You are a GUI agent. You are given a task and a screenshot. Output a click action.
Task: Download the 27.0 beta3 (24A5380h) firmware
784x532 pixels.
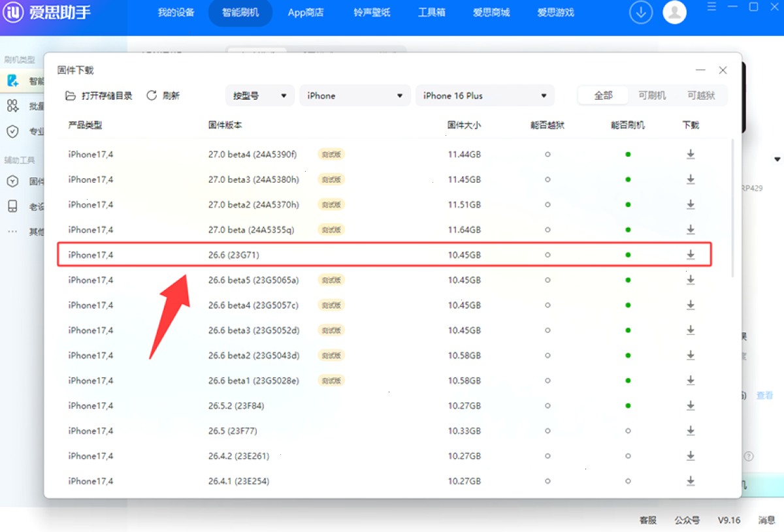[x=691, y=180]
